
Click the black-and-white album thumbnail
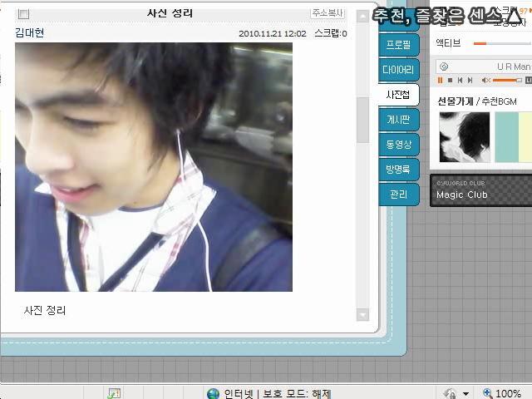pyautogui.click(x=465, y=137)
